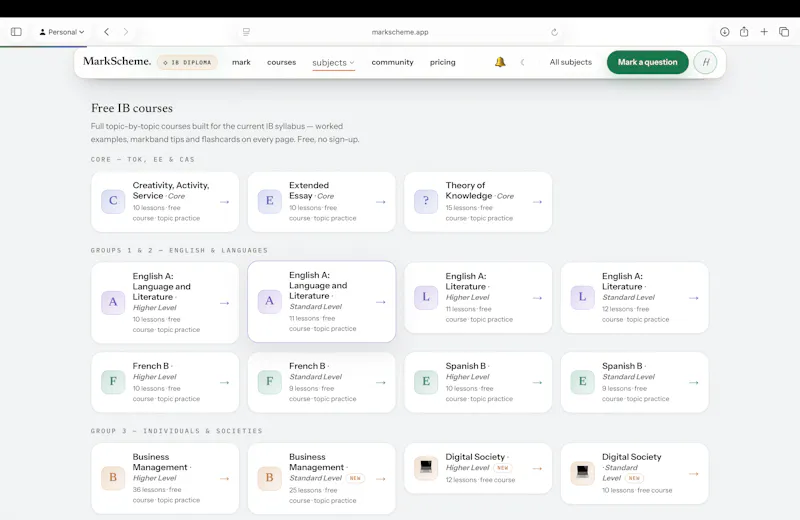The image size is (800, 520).
Task: Open Spanish B Standard Level card arrow
Action: coord(693,383)
